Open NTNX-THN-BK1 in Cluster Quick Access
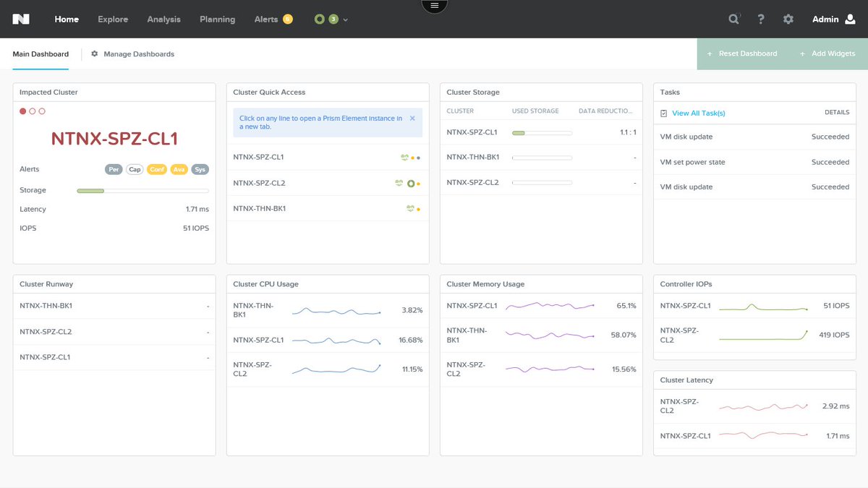This screenshot has width=868, height=488. point(328,208)
